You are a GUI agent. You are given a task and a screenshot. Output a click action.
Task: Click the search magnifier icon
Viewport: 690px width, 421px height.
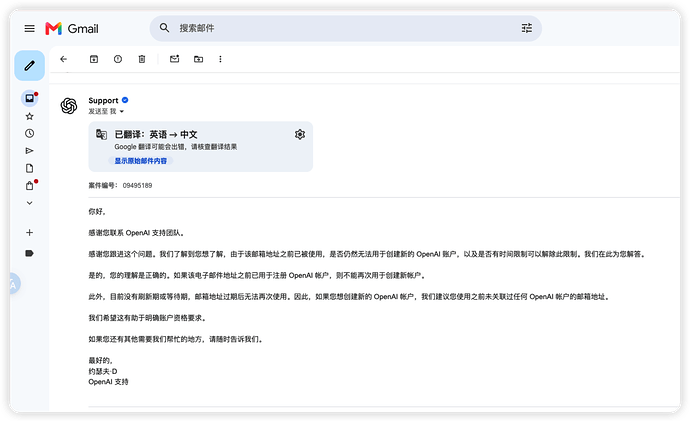tap(164, 28)
